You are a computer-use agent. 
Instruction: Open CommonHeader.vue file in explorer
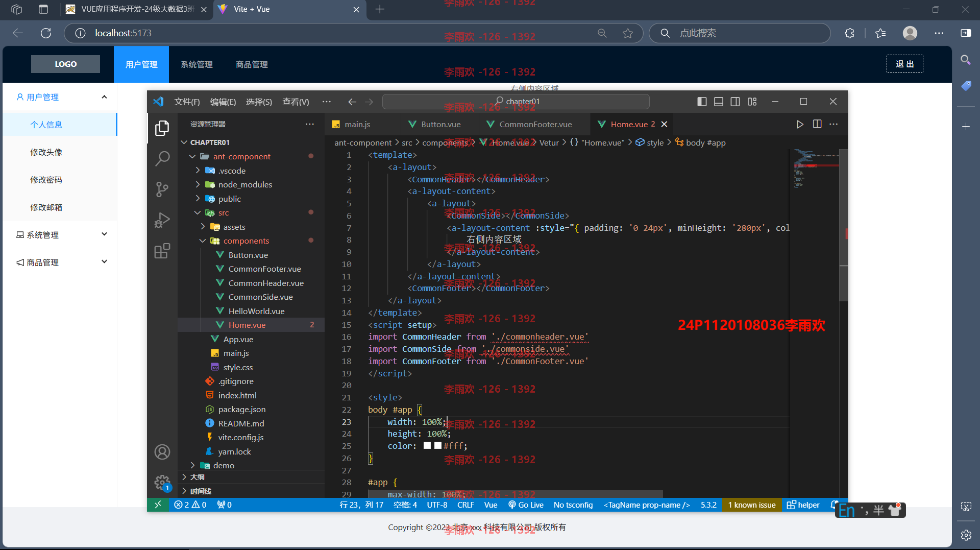click(266, 283)
